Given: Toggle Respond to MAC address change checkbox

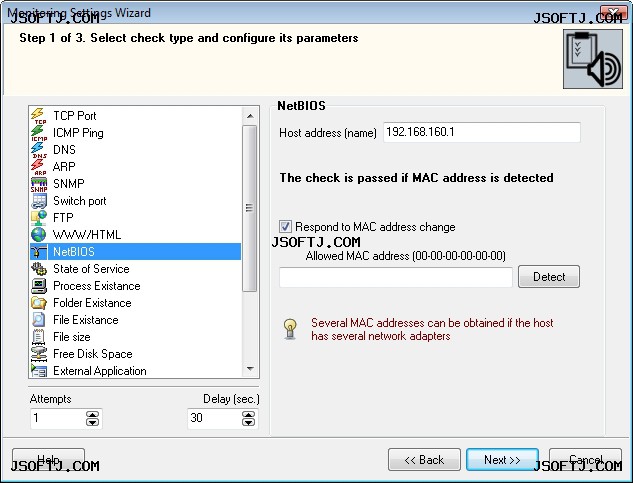Looking at the screenshot, I should (285, 227).
